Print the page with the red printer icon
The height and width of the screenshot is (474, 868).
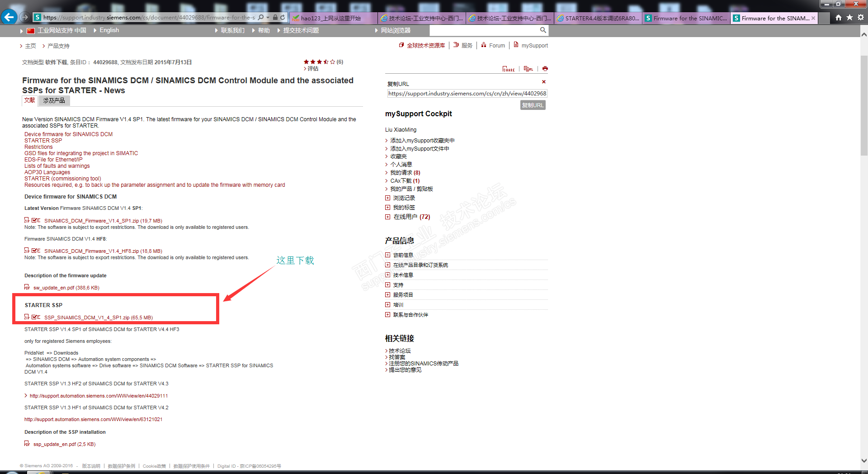pos(545,69)
